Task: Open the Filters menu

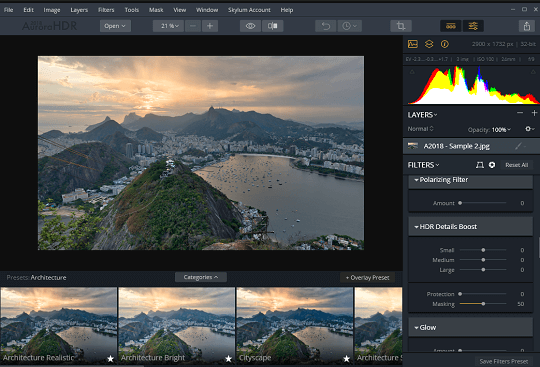Action: point(106,10)
